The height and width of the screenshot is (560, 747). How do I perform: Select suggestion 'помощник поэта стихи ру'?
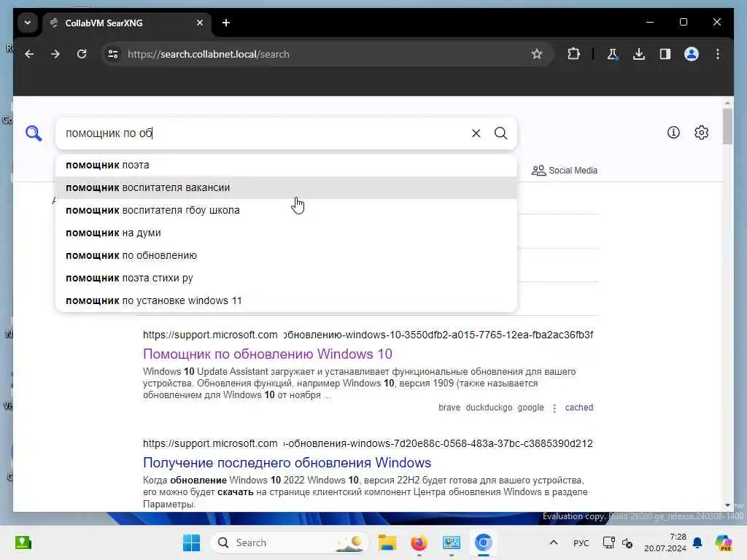coord(286,278)
